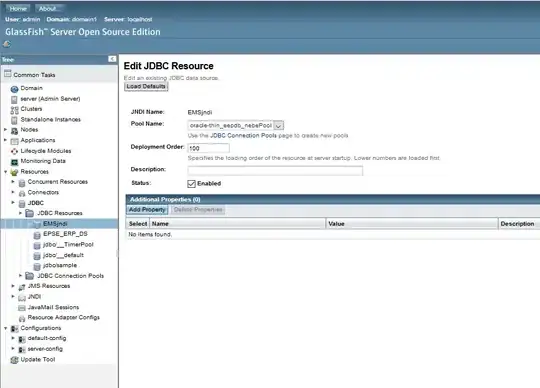Click the Connectors icon in tree

coord(22,193)
